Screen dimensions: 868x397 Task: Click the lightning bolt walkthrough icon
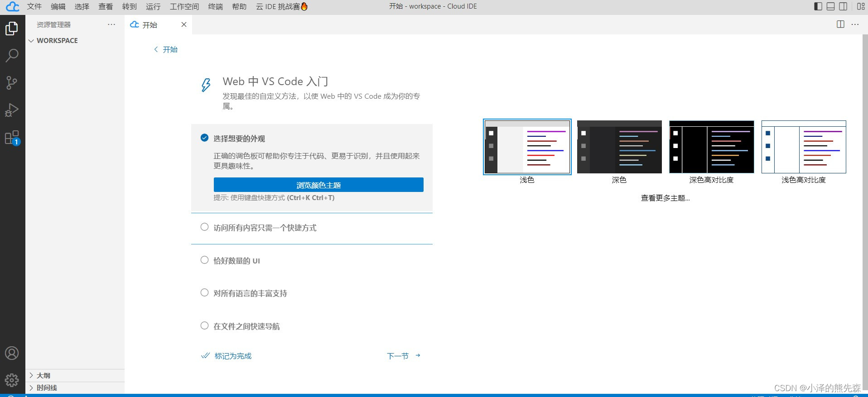(206, 85)
